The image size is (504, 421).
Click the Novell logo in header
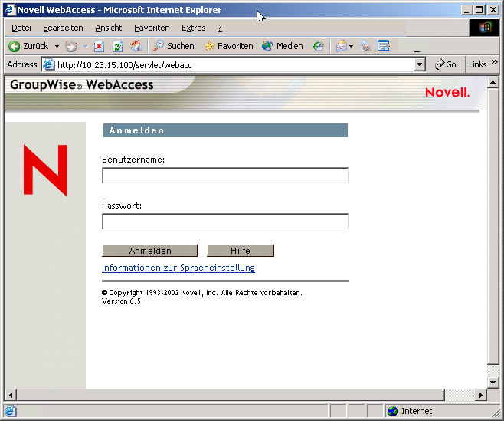(x=447, y=93)
